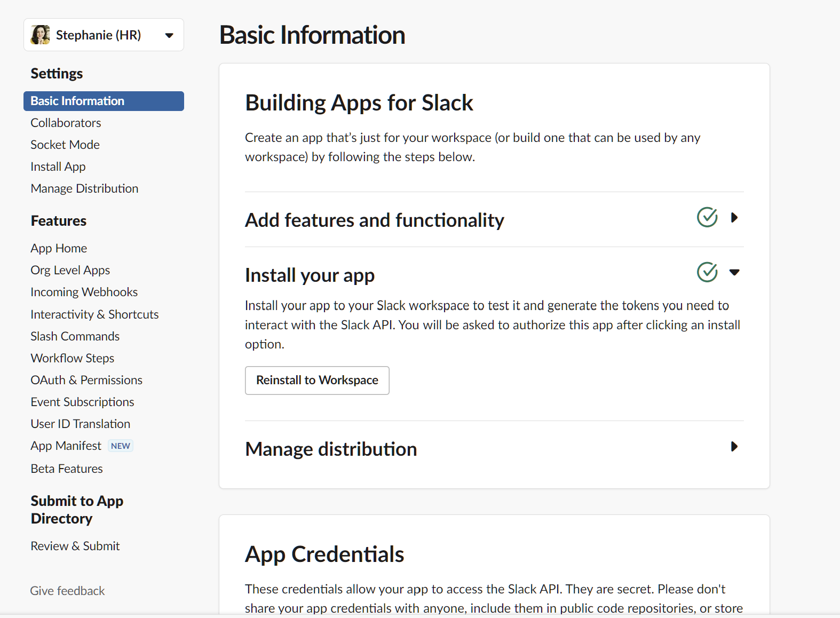Collapse the Install your app section

coord(734,272)
